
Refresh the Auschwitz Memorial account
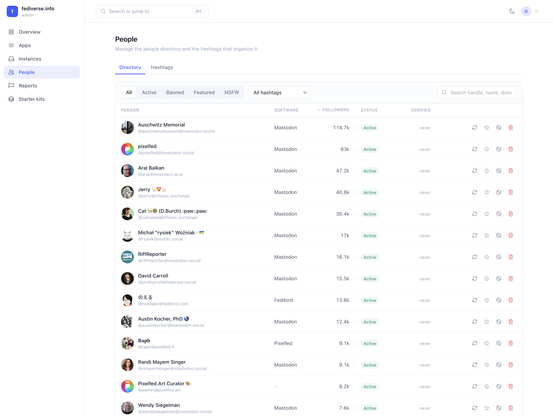pos(474,127)
